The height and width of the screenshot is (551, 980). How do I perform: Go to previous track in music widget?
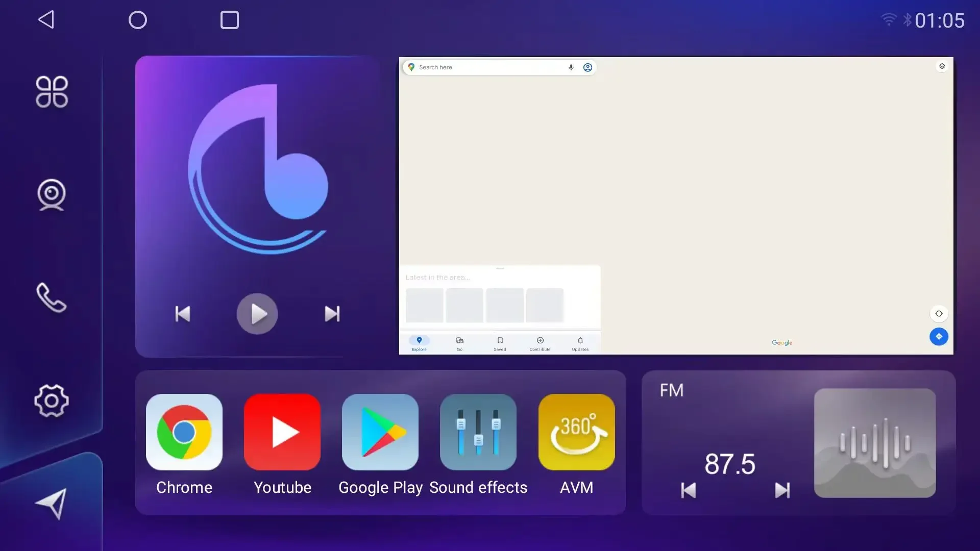182,314
